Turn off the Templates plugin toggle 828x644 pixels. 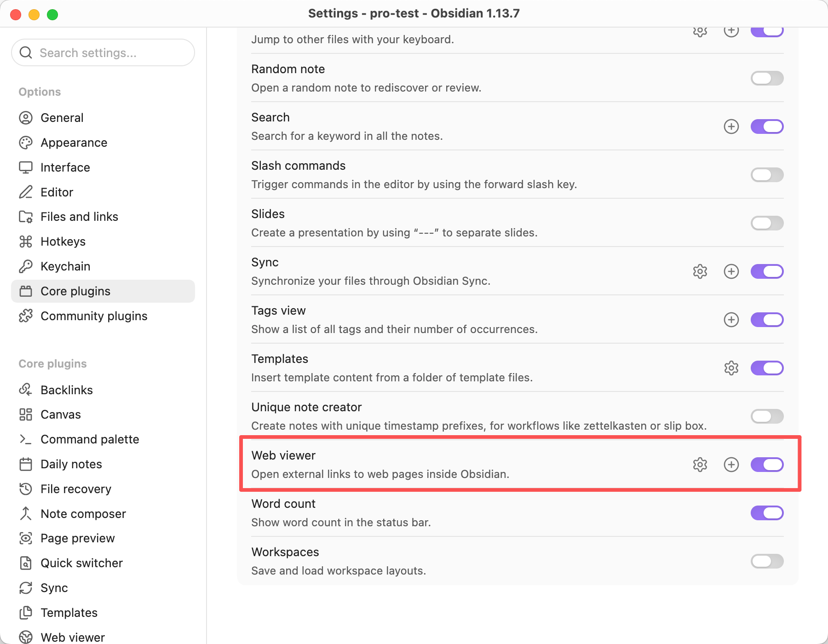click(x=767, y=368)
